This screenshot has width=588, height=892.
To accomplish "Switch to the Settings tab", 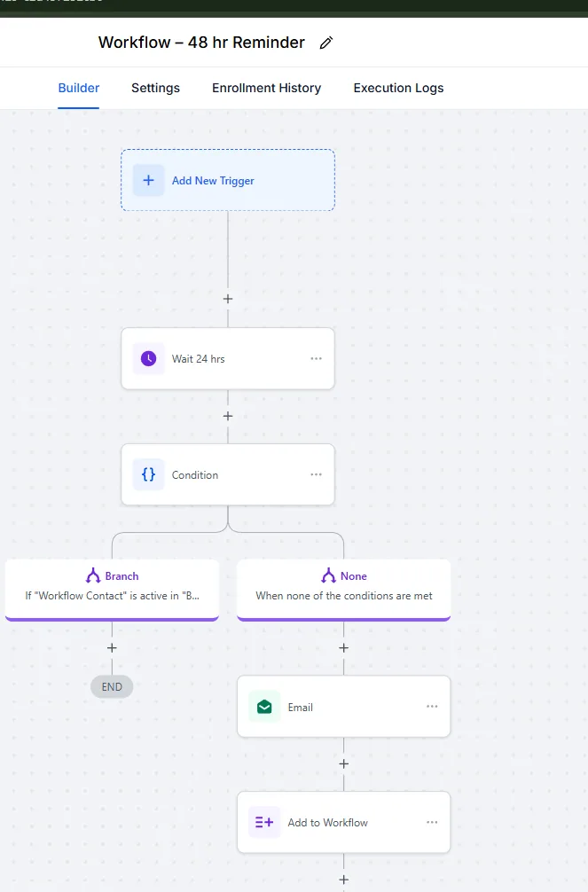I will 155,88.
